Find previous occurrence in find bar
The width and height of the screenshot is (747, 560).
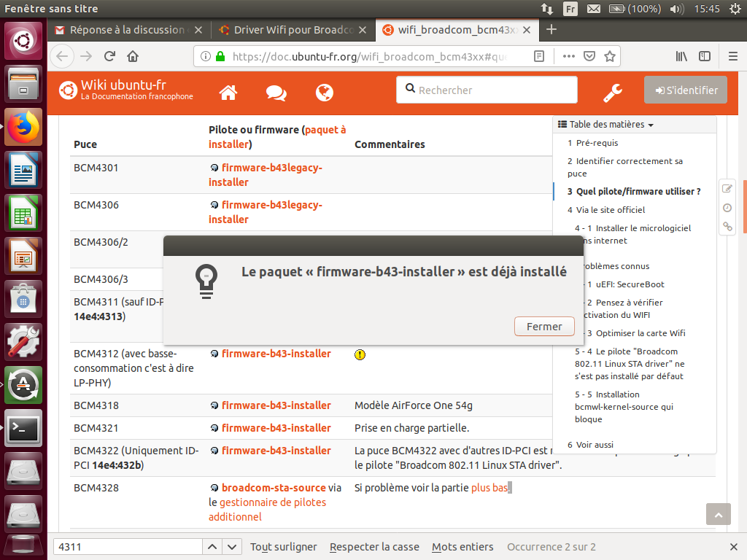(x=212, y=547)
